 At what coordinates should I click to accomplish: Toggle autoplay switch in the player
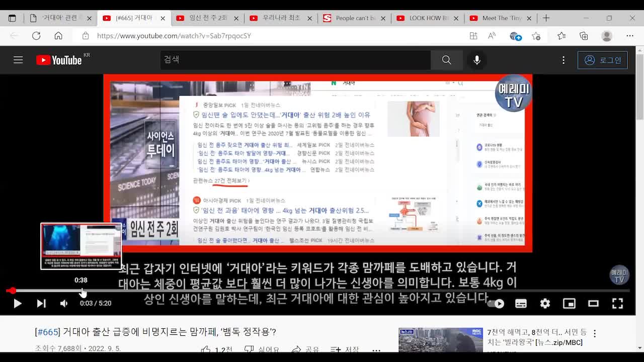tap(496, 303)
